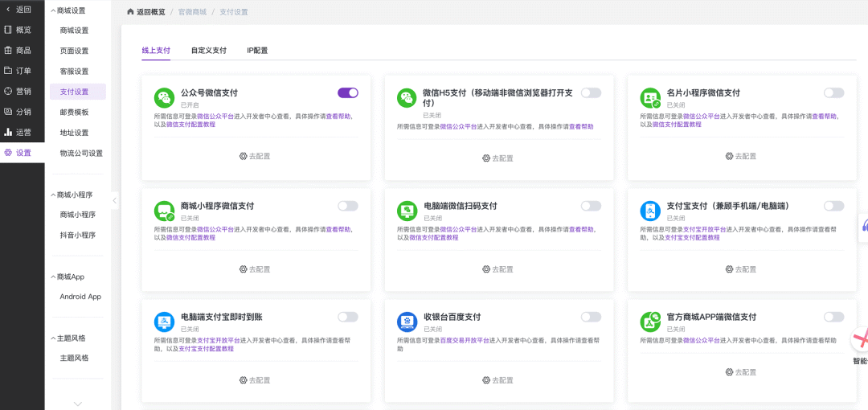
Task: Collapse the 商城小程序 menu group
Action: 53,195
